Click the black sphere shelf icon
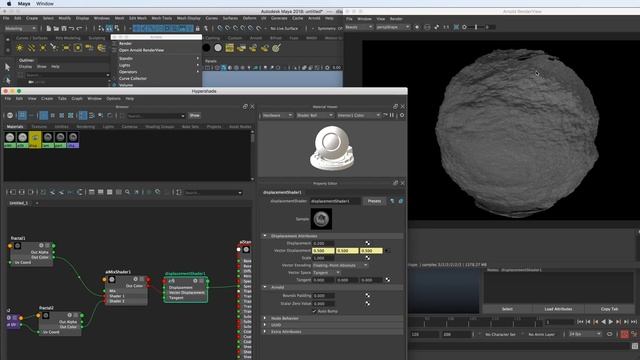640x360 pixels. click(x=207, y=48)
